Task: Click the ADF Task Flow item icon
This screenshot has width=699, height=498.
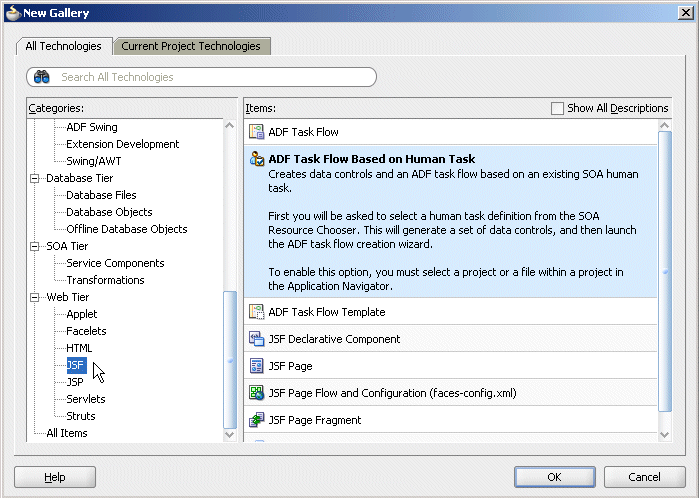Action: 256,132
